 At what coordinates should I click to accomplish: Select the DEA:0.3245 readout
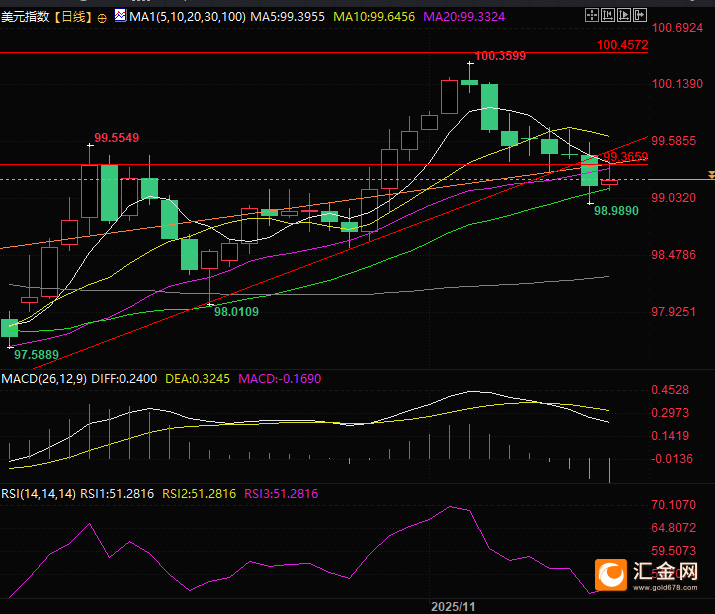coord(197,378)
